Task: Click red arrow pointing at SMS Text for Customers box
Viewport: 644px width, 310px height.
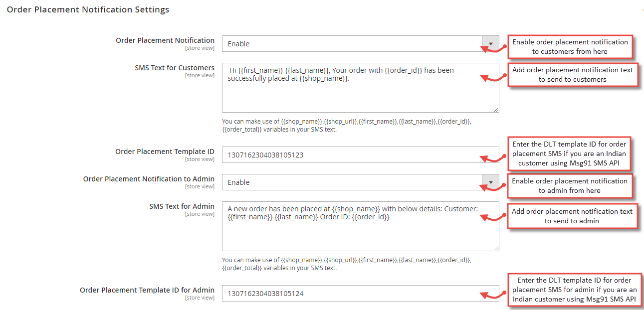Action: pos(494,77)
